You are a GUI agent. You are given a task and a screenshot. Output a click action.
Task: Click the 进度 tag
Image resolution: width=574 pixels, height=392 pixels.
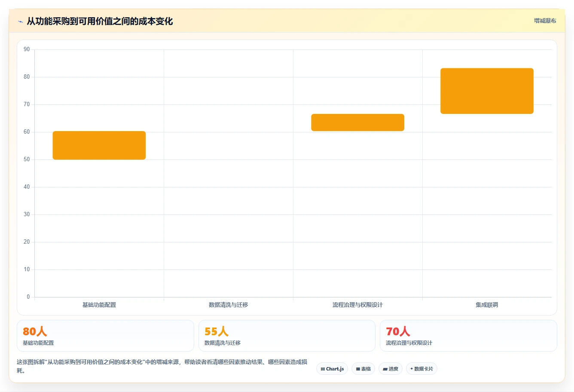(x=391, y=369)
